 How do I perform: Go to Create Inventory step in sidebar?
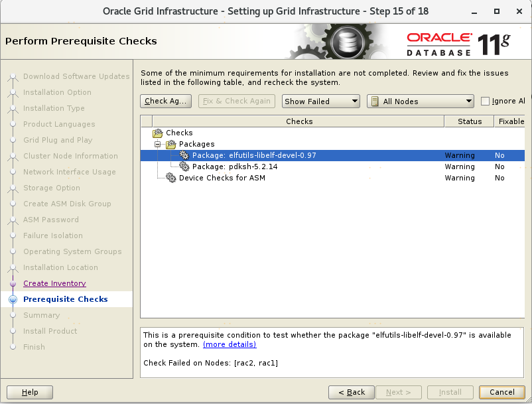click(54, 283)
